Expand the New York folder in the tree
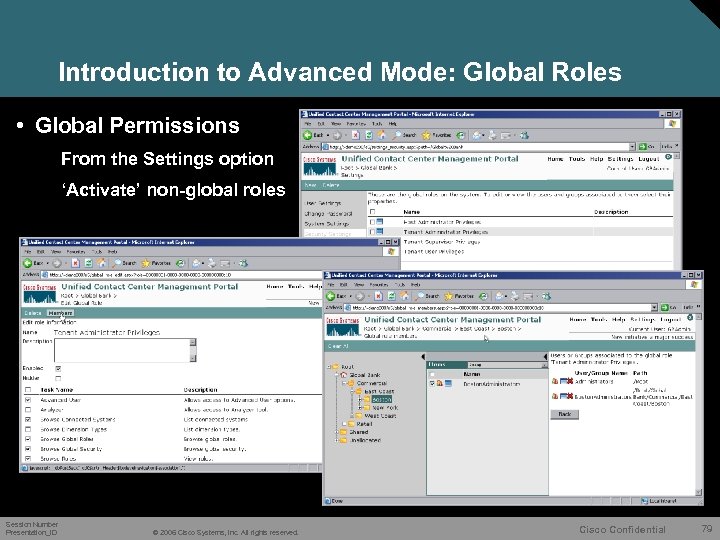The image size is (720, 540). point(360,407)
